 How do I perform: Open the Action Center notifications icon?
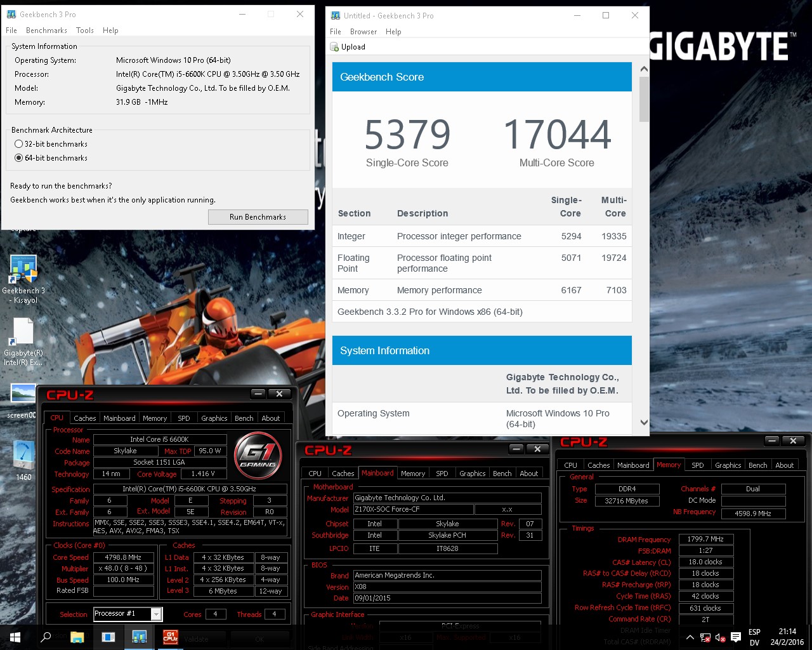point(736,637)
